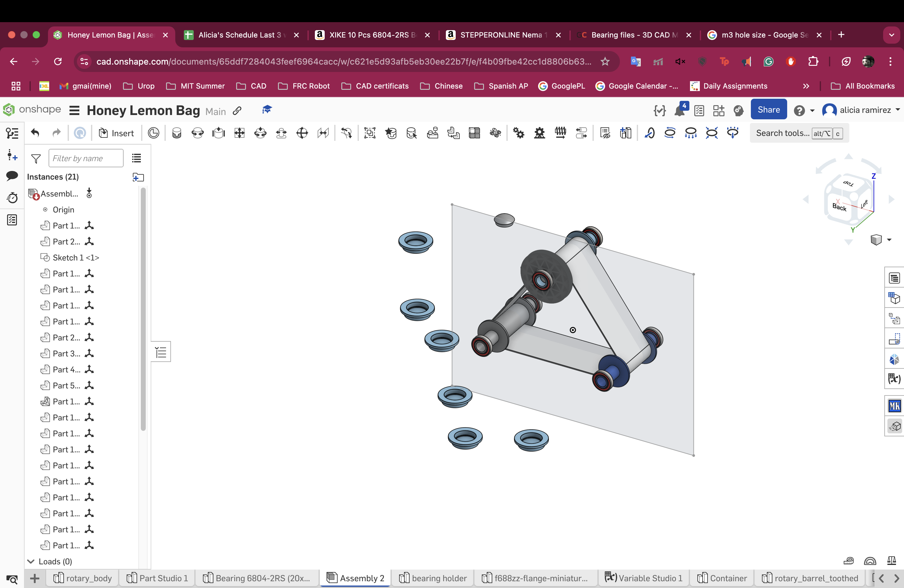Click the Share button
This screenshot has height=588, width=904.
[x=768, y=110]
